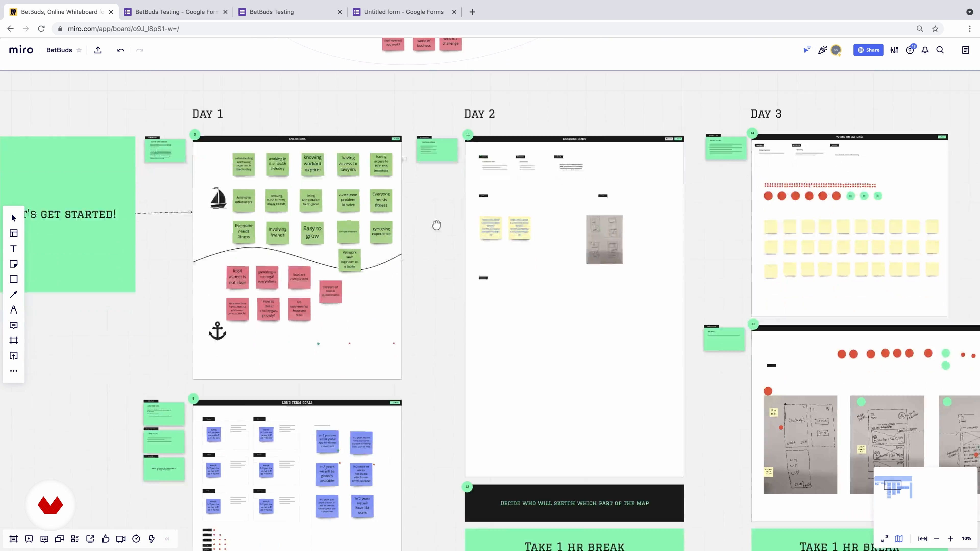The width and height of the screenshot is (980, 551).
Task: Open more tools ellipsis menu
Action: pos(14,371)
